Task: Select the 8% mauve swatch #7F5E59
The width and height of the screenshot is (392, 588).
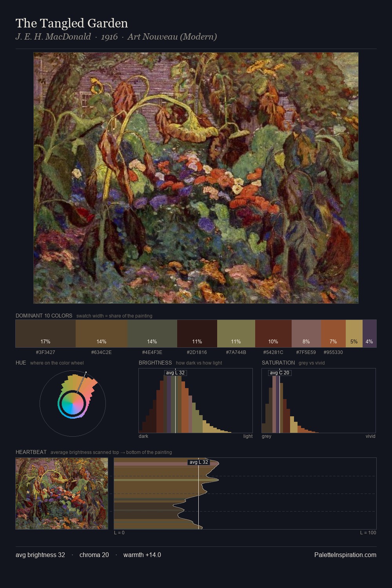Action: [306, 334]
